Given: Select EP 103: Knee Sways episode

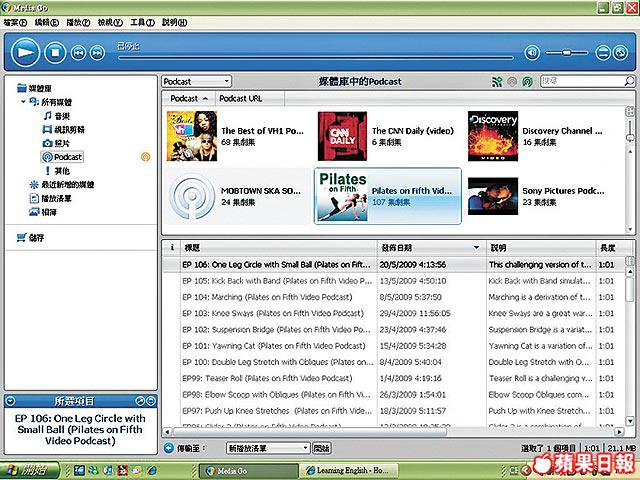Looking at the screenshot, I should pyautogui.click(x=394, y=313).
